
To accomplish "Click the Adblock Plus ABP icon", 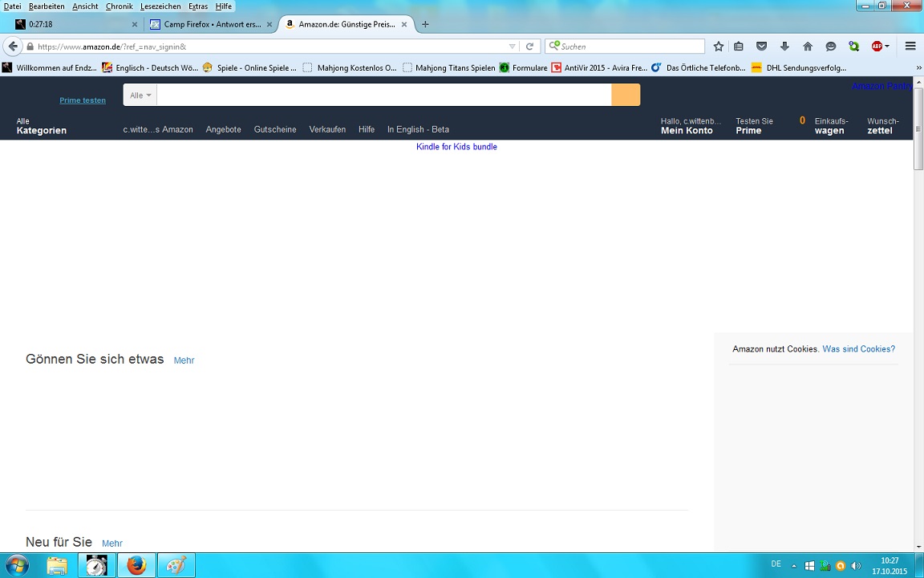I will (x=877, y=46).
